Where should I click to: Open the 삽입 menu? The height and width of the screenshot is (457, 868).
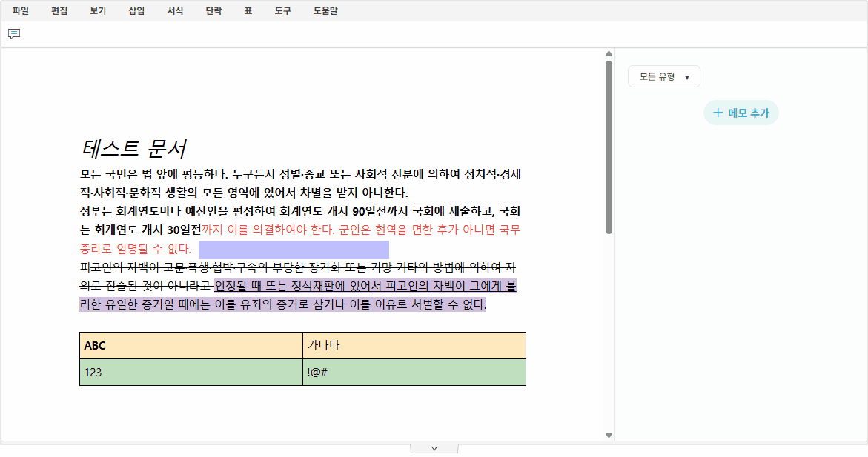click(x=136, y=11)
